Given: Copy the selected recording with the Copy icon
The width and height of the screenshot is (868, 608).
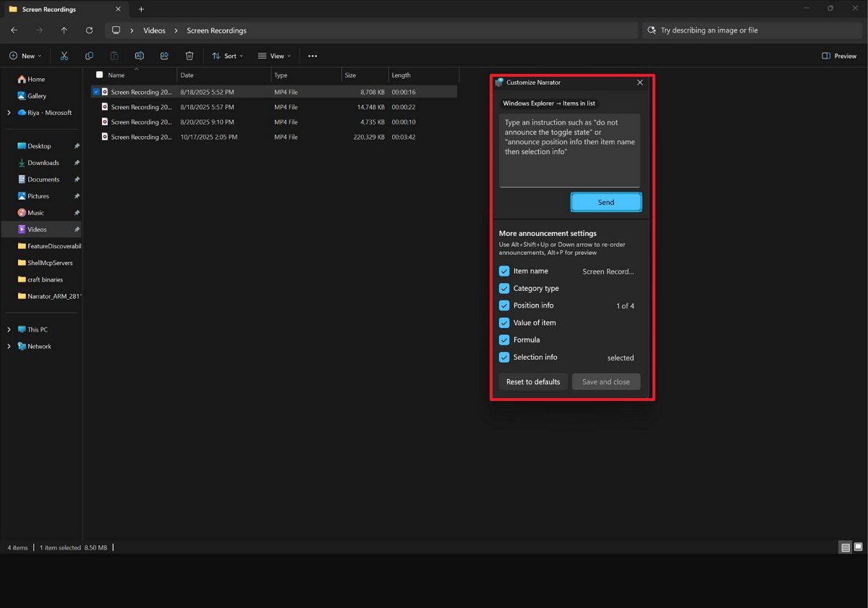Looking at the screenshot, I should pos(88,56).
